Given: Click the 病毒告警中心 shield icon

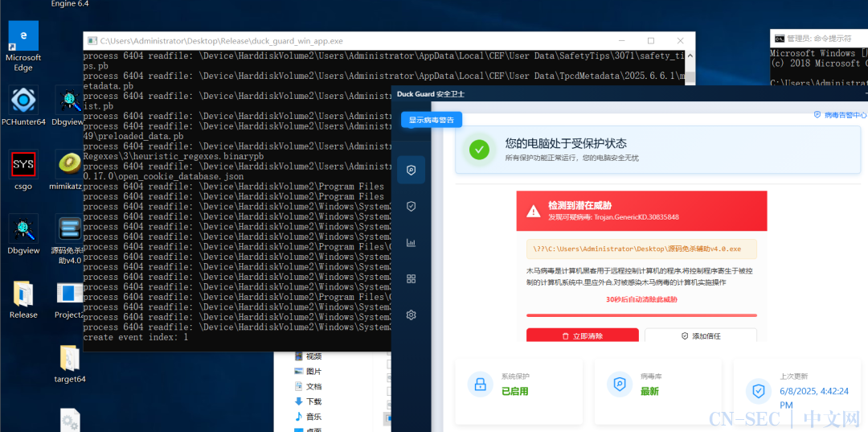Looking at the screenshot, I should pyautogui.click(x=817, y=115).
